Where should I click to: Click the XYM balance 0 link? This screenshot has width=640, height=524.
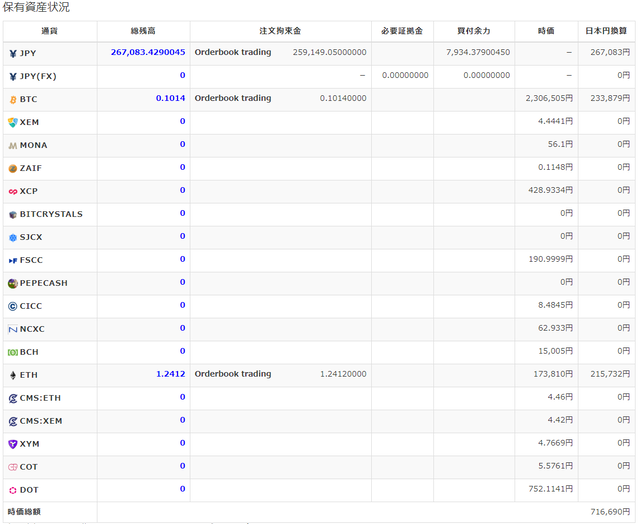pyautogui.click(x=182, y=443)
